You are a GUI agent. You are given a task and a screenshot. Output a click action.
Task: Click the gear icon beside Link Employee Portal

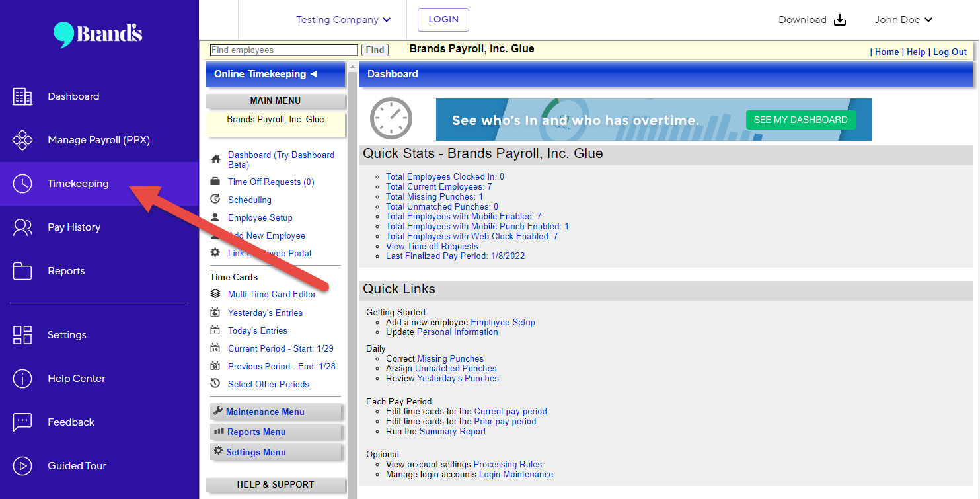(215, 252)
